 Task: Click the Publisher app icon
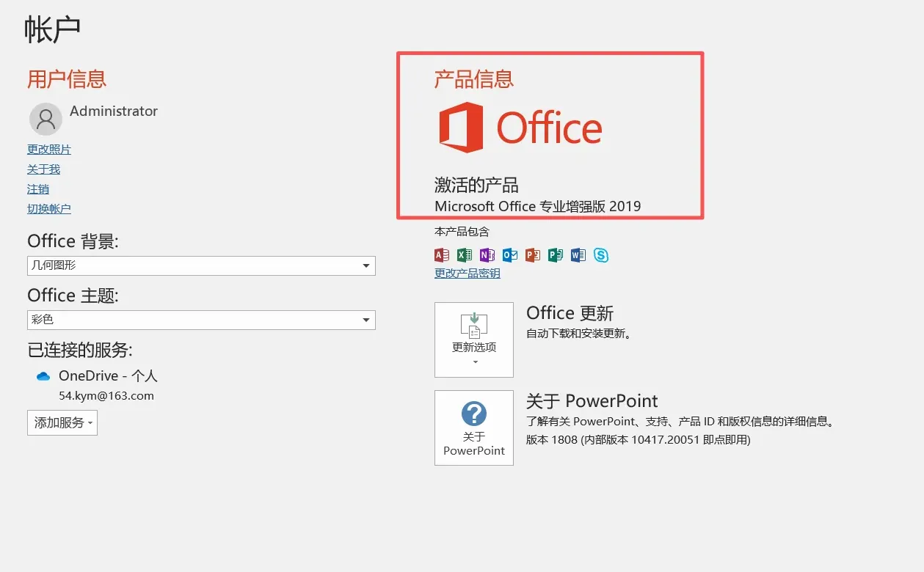tap(555, 255)
